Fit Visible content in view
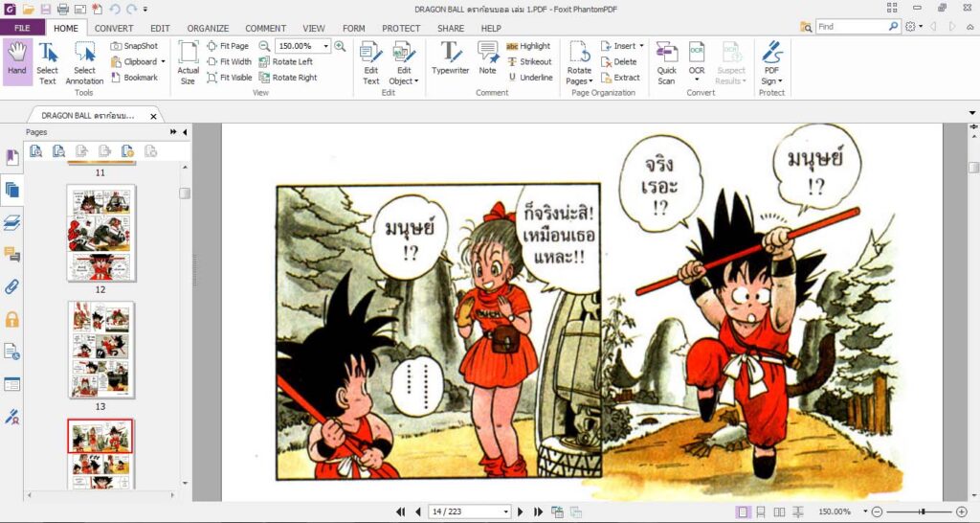Image resolution: width=980 pixels, height=523 pixels. pos(230,78)
